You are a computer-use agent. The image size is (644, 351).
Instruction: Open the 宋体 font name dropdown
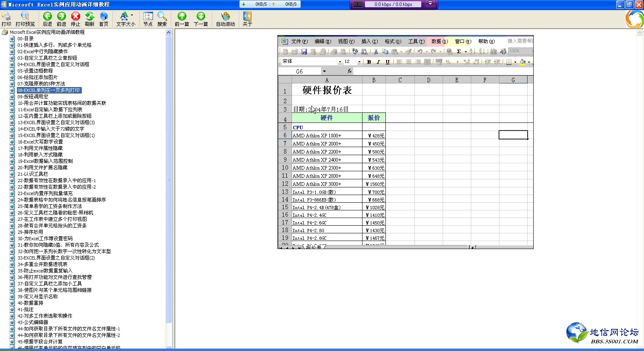340,62
